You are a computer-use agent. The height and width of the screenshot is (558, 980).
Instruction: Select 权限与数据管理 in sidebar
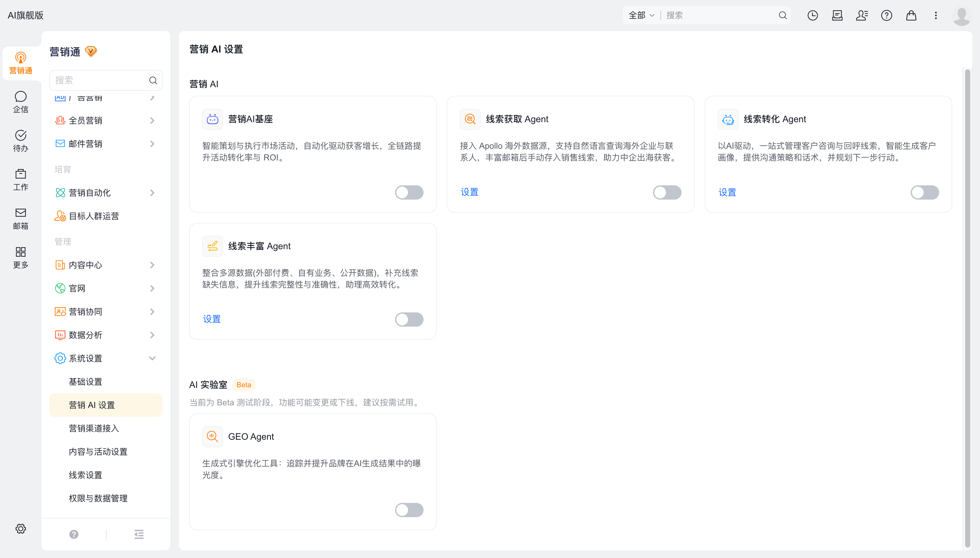[106, 498]
